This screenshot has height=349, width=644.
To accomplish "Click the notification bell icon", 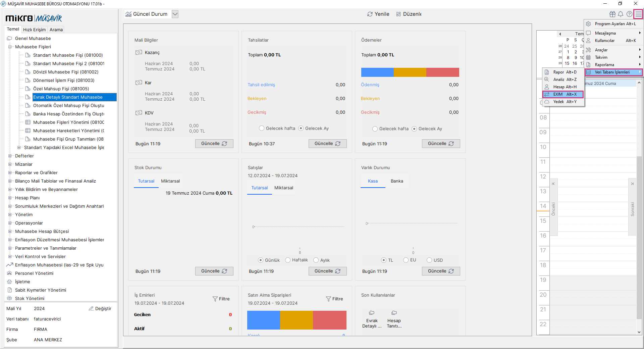I will (x=621, y=14).
